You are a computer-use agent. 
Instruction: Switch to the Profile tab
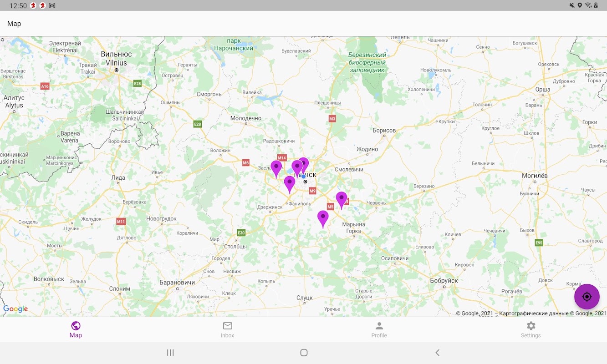(379, 329)
